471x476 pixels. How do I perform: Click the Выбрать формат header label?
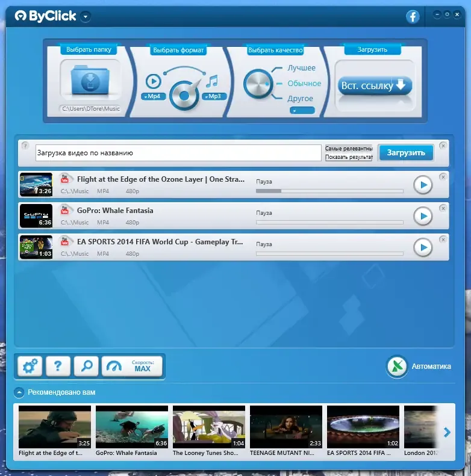tap(178, 50)
